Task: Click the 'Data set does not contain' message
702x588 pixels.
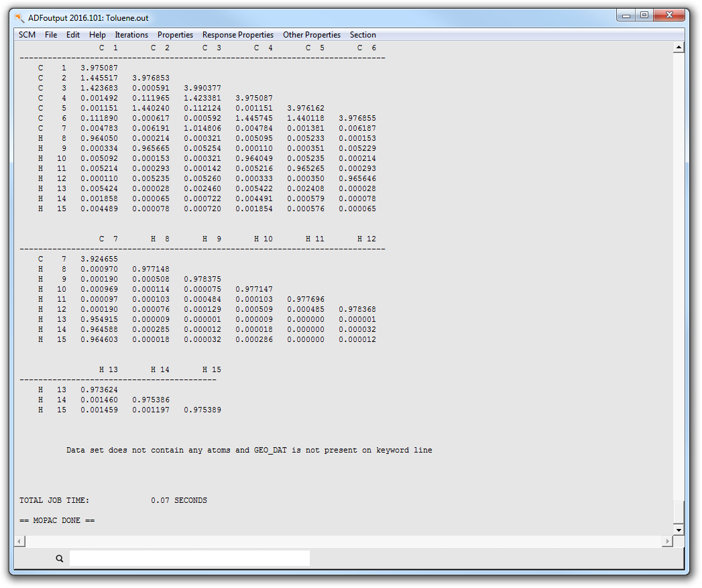Action: point(249,450)
